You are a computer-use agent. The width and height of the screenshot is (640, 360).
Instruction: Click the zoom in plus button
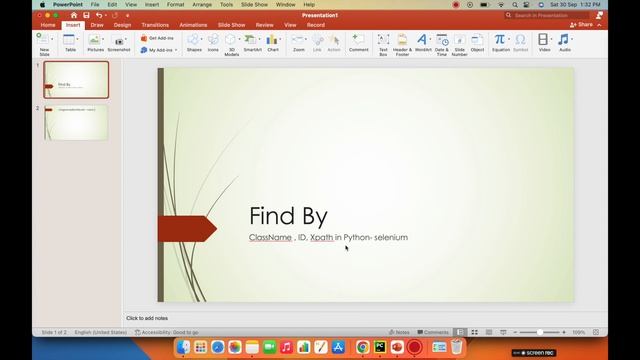pos(564,332)
